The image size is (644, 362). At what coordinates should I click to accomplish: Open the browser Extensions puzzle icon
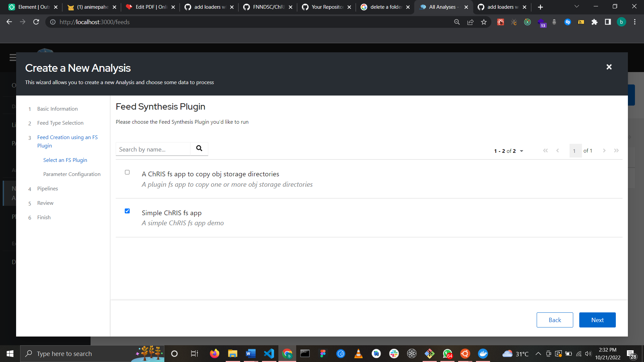(594, 22)
